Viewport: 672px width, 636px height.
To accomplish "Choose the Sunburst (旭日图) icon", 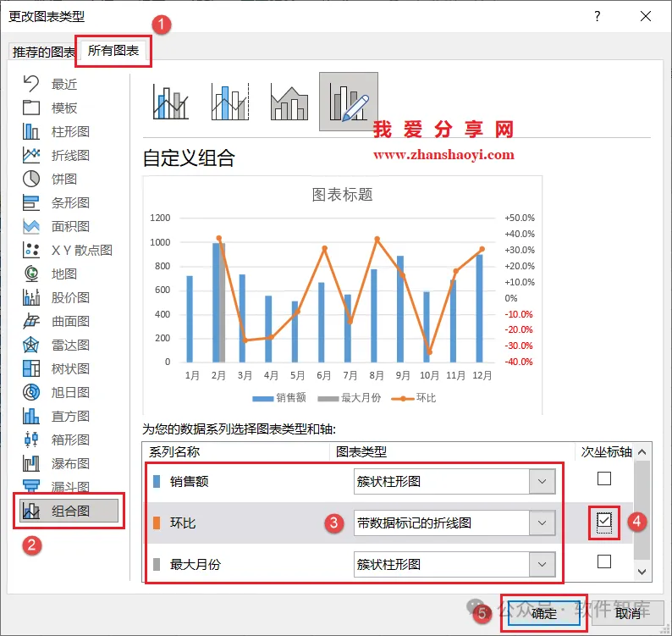I will pos(30,392).
